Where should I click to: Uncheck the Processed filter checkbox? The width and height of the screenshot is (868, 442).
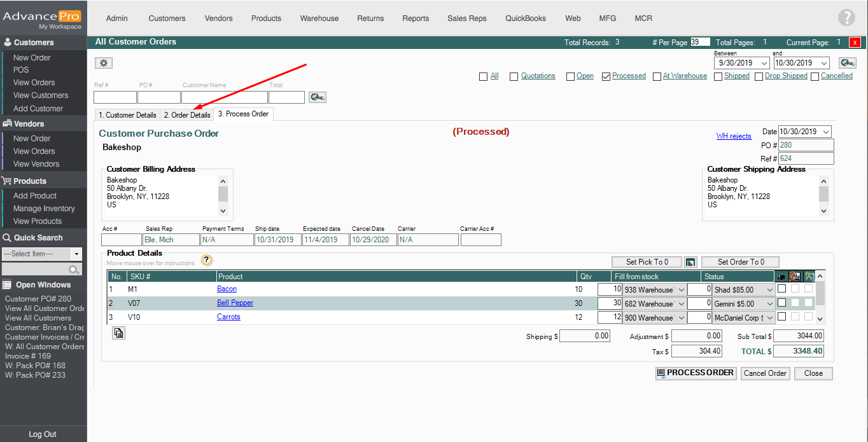pos(606,76)
